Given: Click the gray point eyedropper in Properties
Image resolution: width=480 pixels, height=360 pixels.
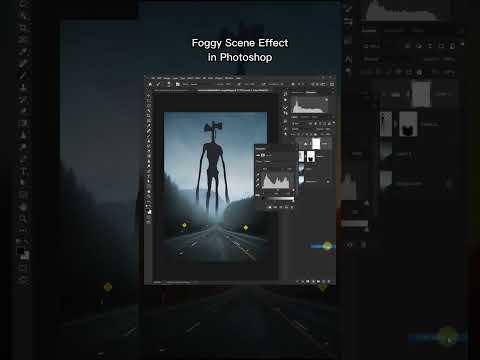Looking at the screenshot, I should [258, 180].
